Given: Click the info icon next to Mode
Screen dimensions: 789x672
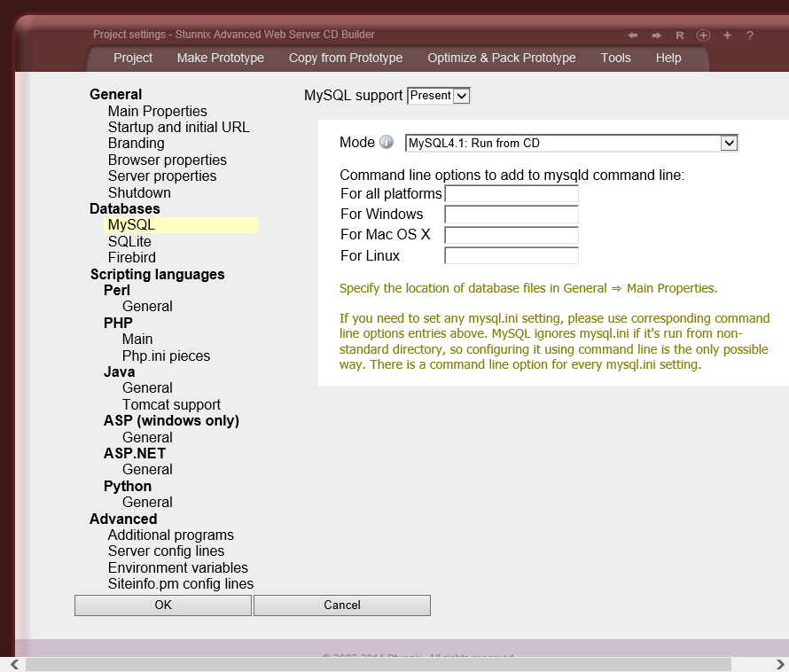Looking at the screenshot, I should coord(387,141).
